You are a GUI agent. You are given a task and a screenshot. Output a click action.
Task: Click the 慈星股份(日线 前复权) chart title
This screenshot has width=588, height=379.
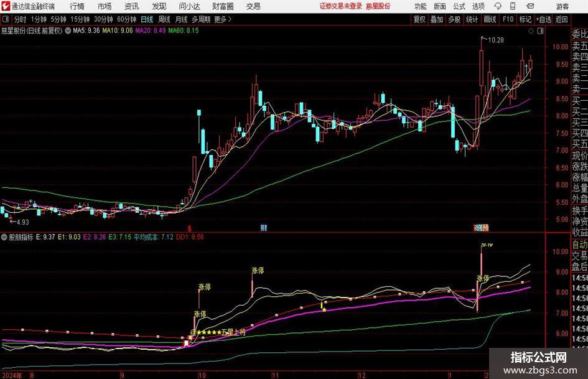coord(32,30)
